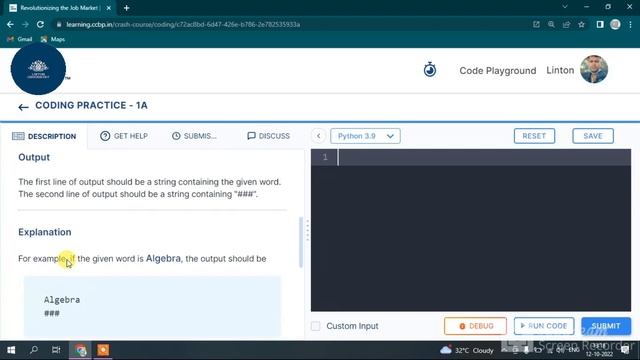
Task: Click the browser forward arrow
Action: (25, 24)
